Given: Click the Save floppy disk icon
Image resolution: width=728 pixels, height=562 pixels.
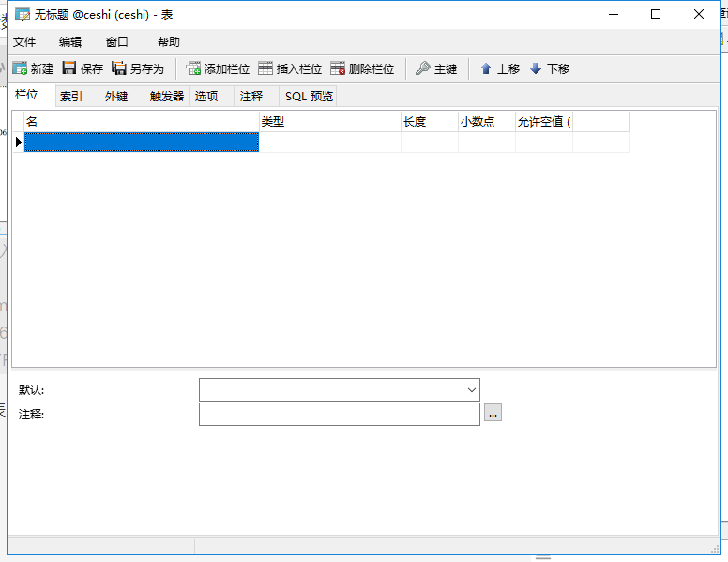Looking at the screenshot, I should (69, 68).
